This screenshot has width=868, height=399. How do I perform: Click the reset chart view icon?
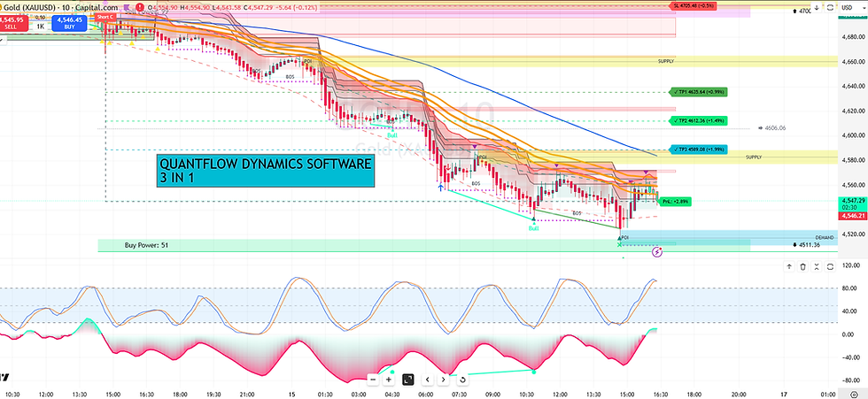tap(462, 380)
